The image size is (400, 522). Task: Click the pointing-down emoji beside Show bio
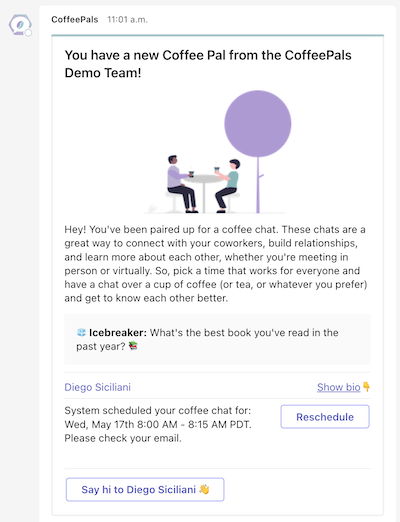point(366,387)
